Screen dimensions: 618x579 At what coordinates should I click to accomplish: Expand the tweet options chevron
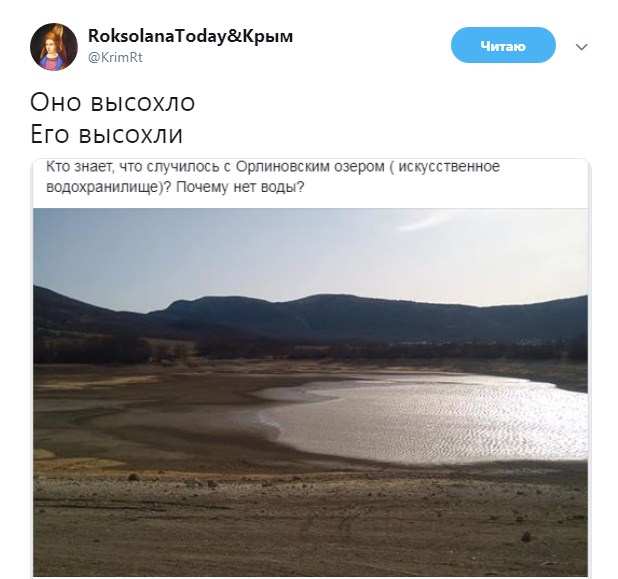(581, 47)
